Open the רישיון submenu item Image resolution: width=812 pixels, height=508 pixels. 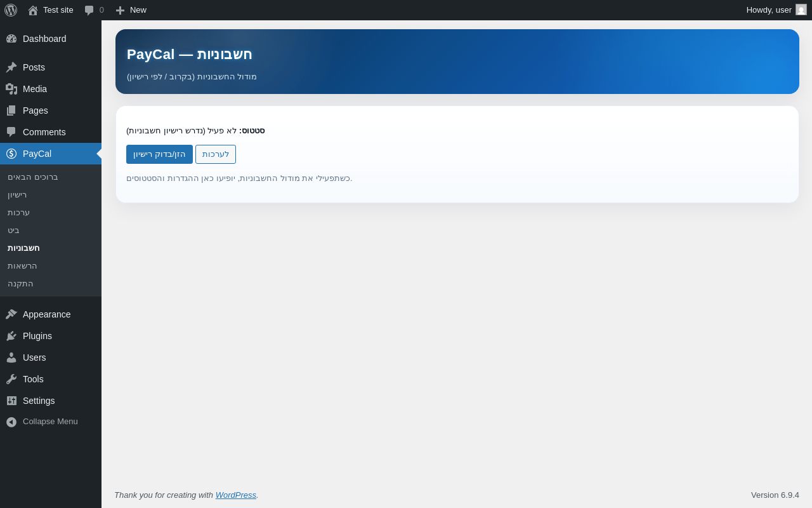(17, 195)
